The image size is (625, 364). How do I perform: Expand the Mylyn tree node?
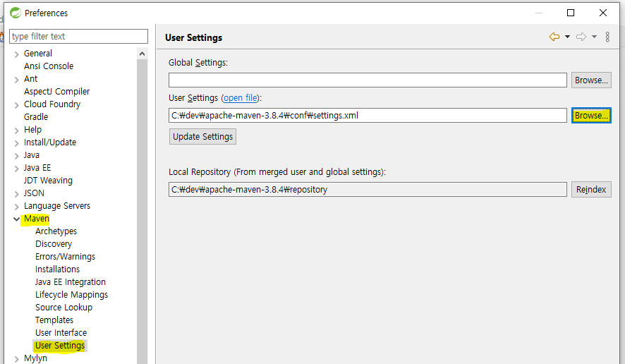(16, 359)
